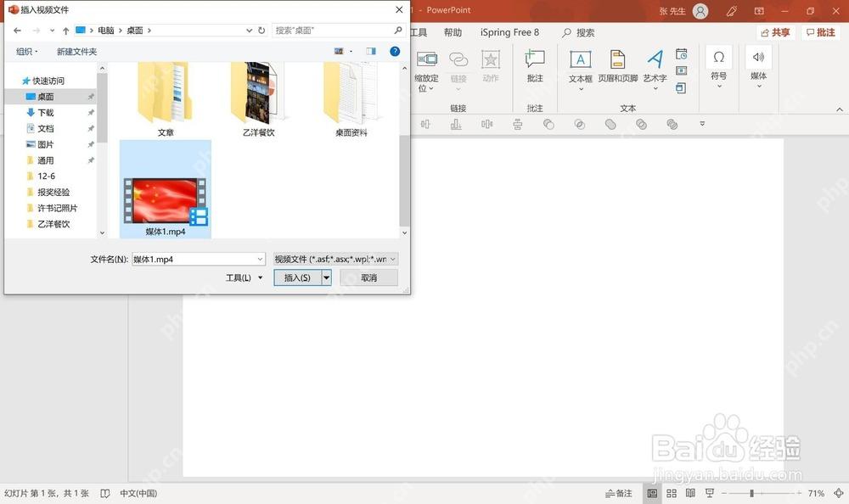Open the 文章 folder
849x504 pixels.
[x=166, y=99]
